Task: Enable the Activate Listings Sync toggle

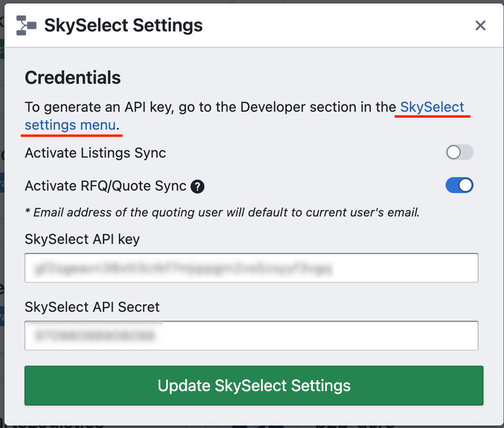Action: (x=459, y=153)
